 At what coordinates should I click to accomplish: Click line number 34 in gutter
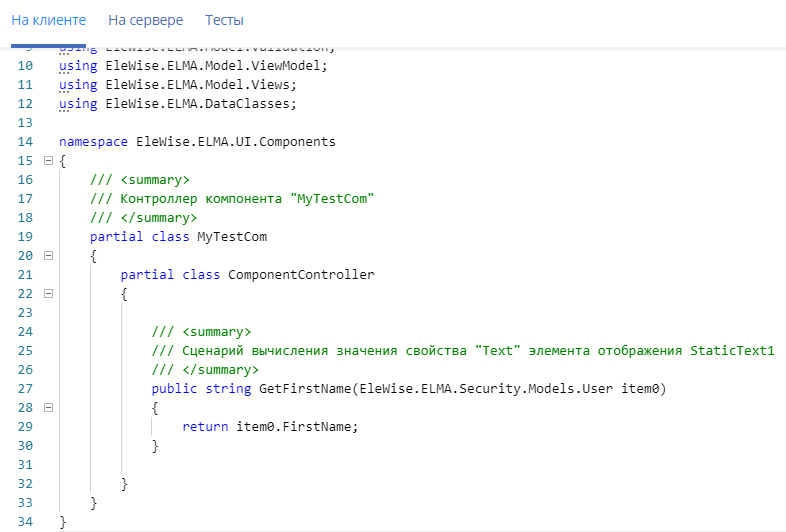[25, 522]
